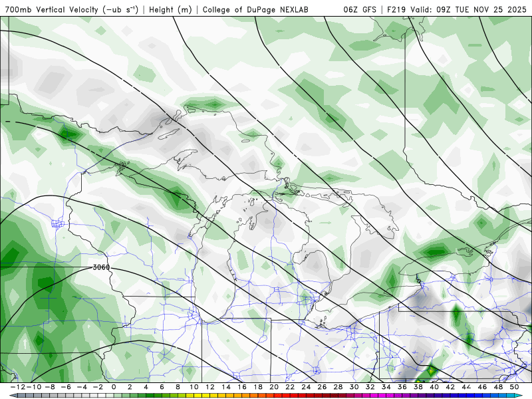Click the '36' colorbar scale label
This screenshot has width=532, height=399.
402,387
